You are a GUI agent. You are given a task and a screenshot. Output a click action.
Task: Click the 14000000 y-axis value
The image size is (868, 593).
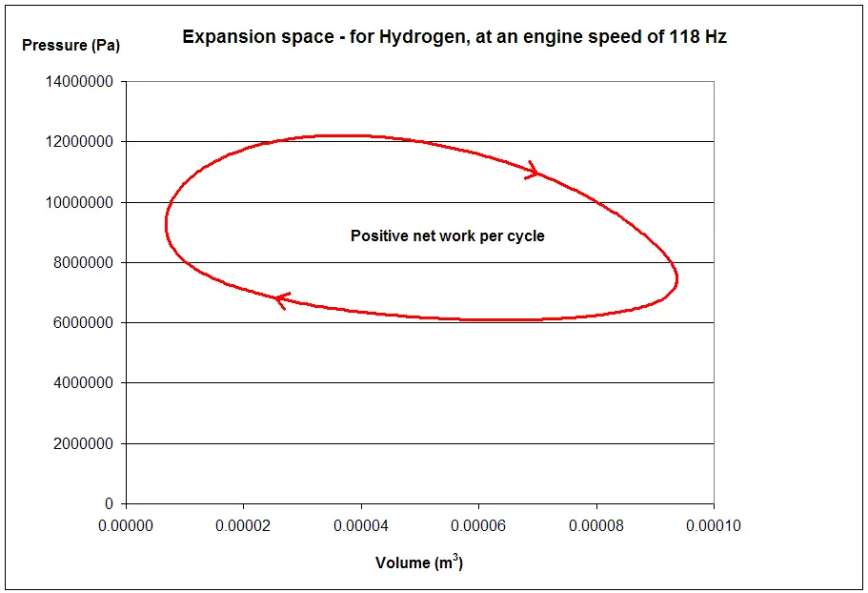point(79,81)
